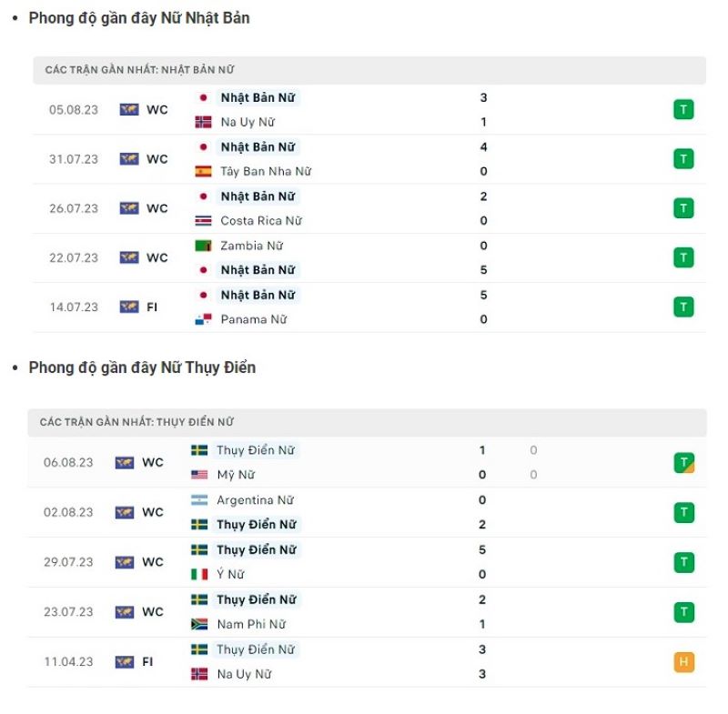This screenshot has width=728, height=714.
Task: Click the green T badge for the 05.08.23 match
Action: pyautogui.click(x=683, y=110)
